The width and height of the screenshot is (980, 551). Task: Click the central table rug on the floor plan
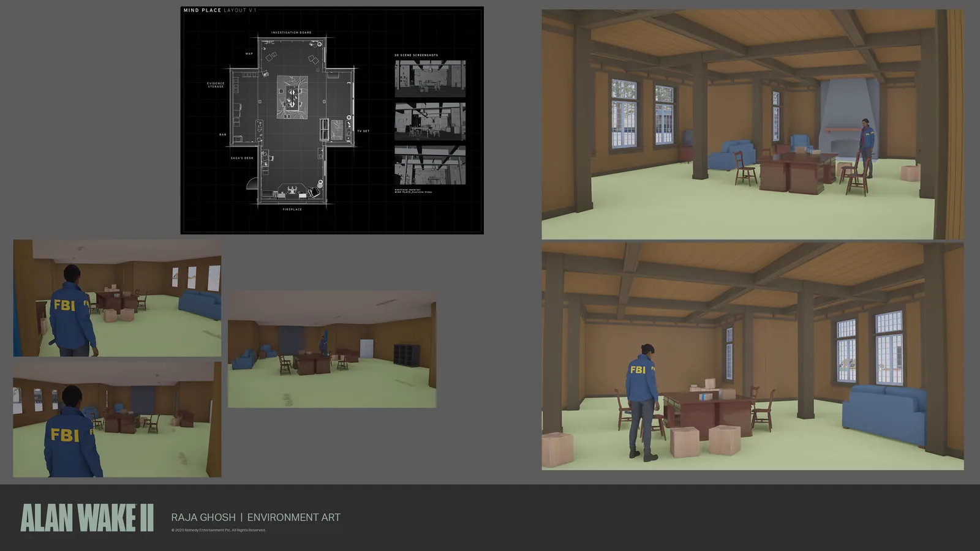292,97
